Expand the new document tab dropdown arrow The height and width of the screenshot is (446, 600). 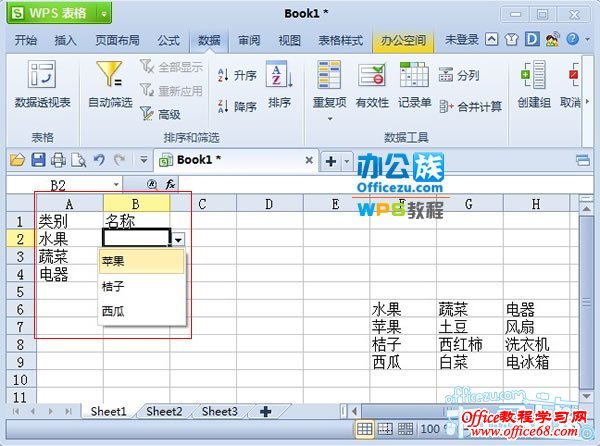click(x=347, y=161)
